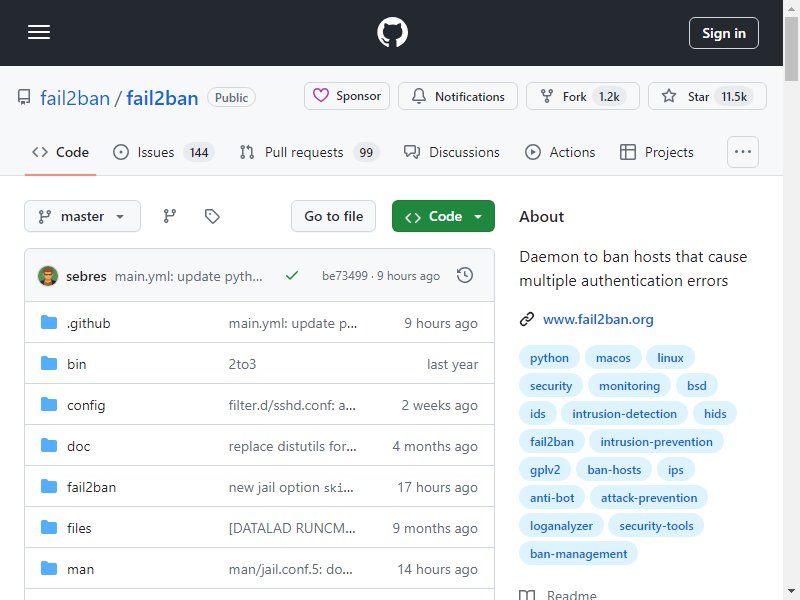Select the intrusion-detection topic tag
The height and width of the screenshot is (600, 800).
[x=624, y=414]
